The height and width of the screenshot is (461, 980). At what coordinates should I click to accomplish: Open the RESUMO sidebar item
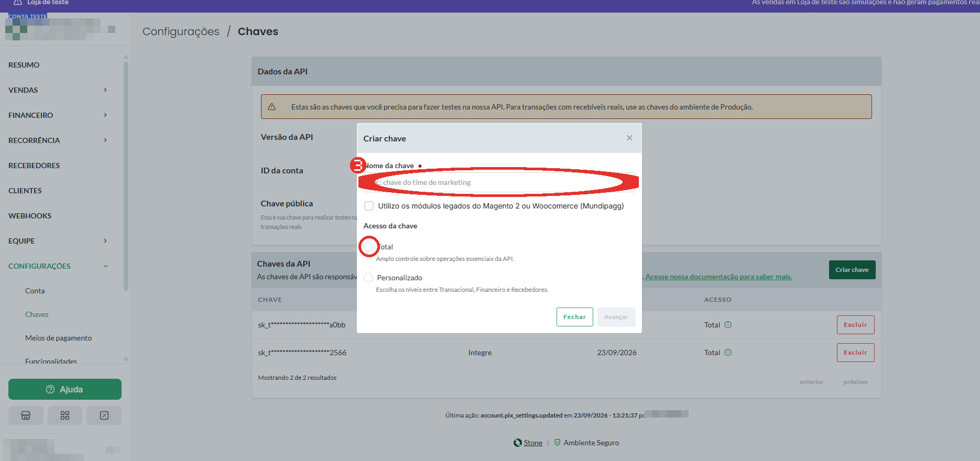pos(24,65)
